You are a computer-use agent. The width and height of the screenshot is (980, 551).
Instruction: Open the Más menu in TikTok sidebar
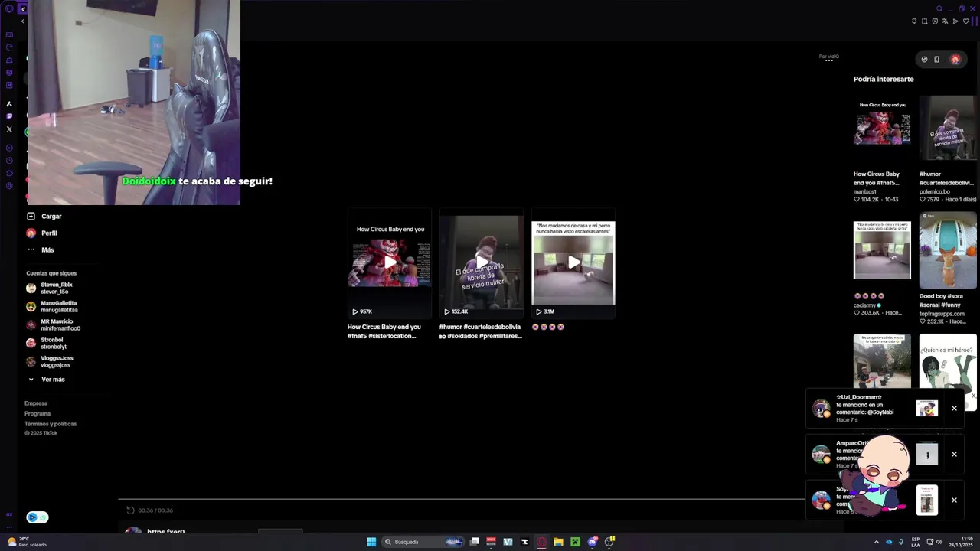(41, 250)
